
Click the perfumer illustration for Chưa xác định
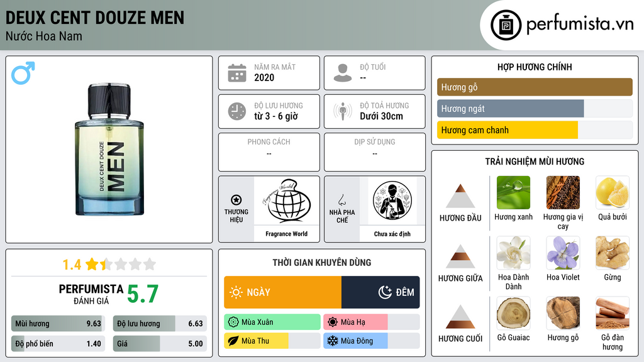click(x=392, y=201)
